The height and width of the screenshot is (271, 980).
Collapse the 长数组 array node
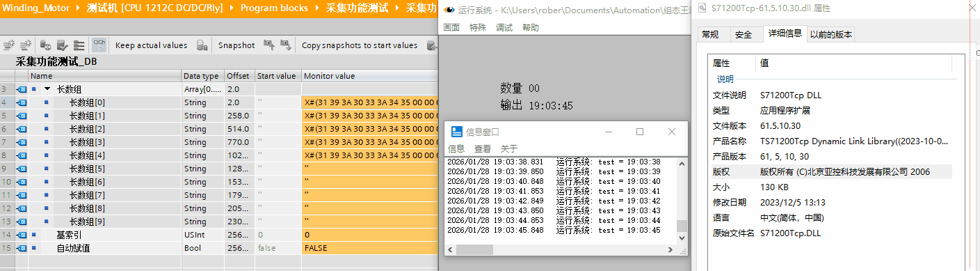47,89
